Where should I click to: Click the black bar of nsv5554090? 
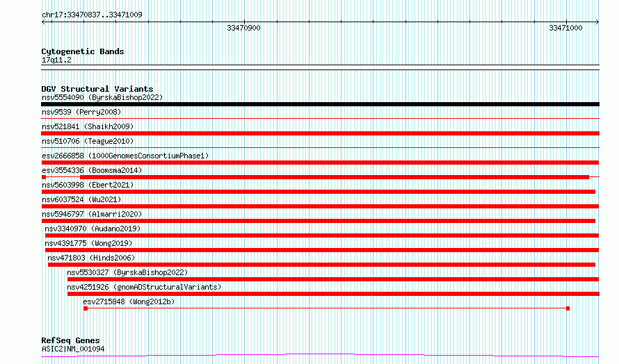(x=320, y=104)
